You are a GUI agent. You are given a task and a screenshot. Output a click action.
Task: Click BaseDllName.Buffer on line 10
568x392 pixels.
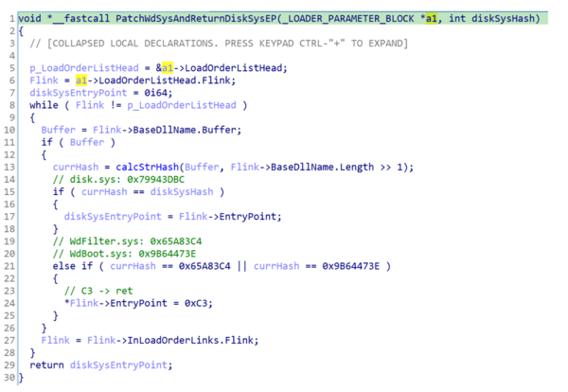pos(185,130)
